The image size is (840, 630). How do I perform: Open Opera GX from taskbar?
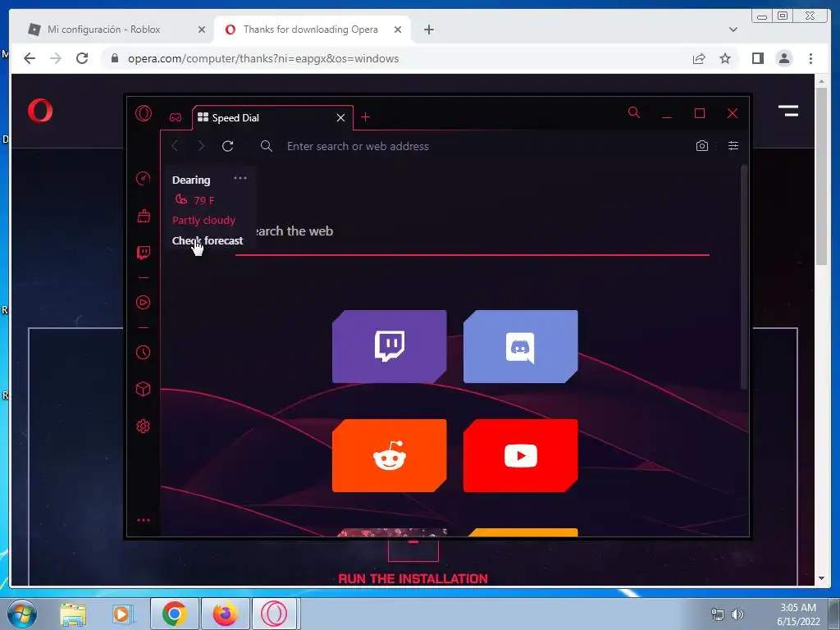[274, 614]
